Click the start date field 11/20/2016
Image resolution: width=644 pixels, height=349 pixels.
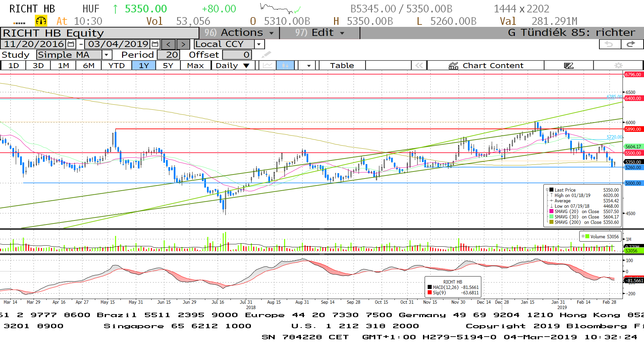point(34,44)
